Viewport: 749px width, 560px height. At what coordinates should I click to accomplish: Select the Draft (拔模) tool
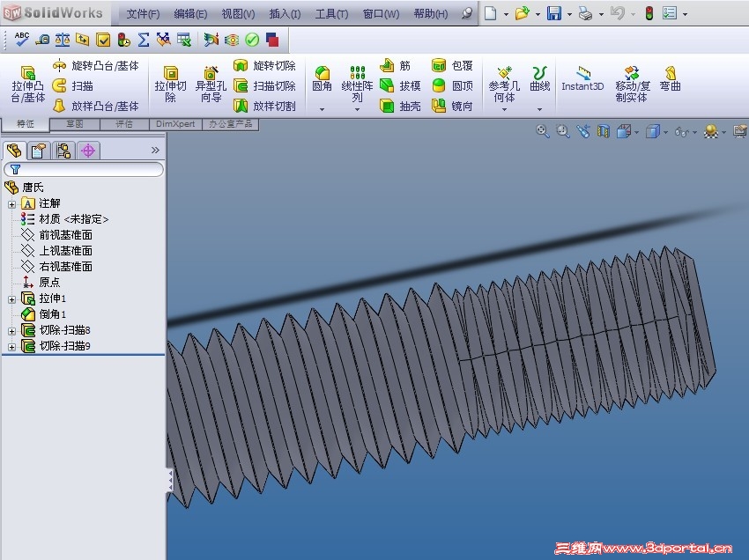400,86
